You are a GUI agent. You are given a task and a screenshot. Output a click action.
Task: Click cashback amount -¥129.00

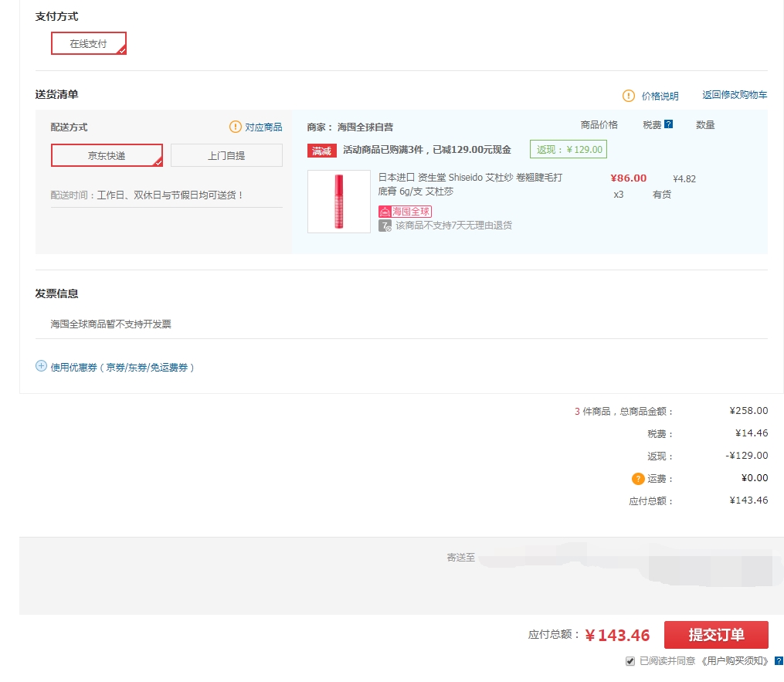point(746,456)
